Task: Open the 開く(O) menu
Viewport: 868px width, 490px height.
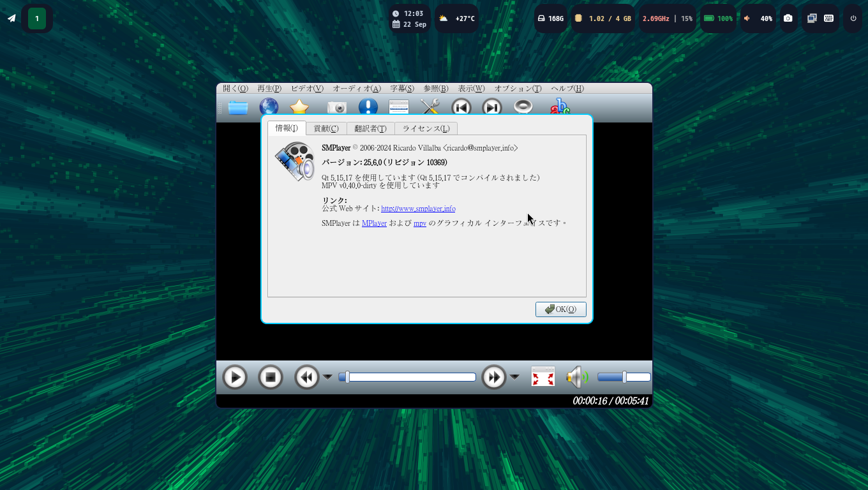Action: coord(236,89)
